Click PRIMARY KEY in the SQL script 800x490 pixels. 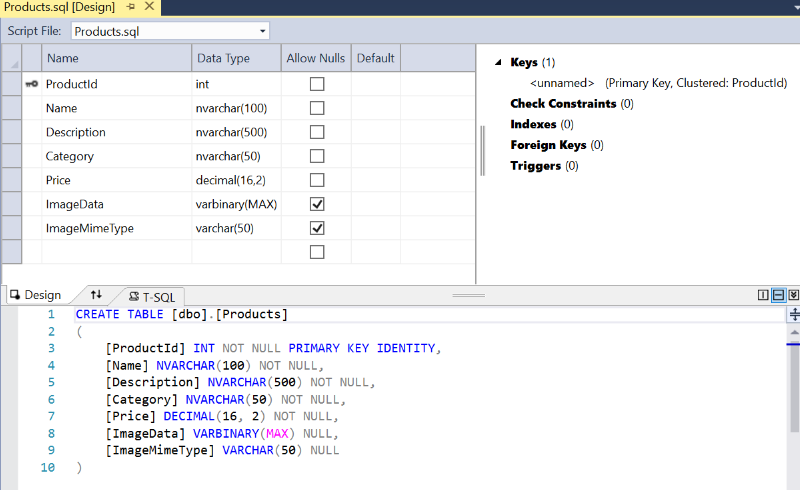(329, 348)
